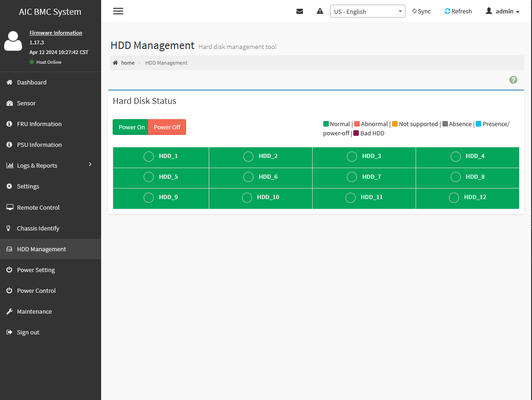
Task: Click the Logs & Reports chart icon
Action: tap(10, 165)
